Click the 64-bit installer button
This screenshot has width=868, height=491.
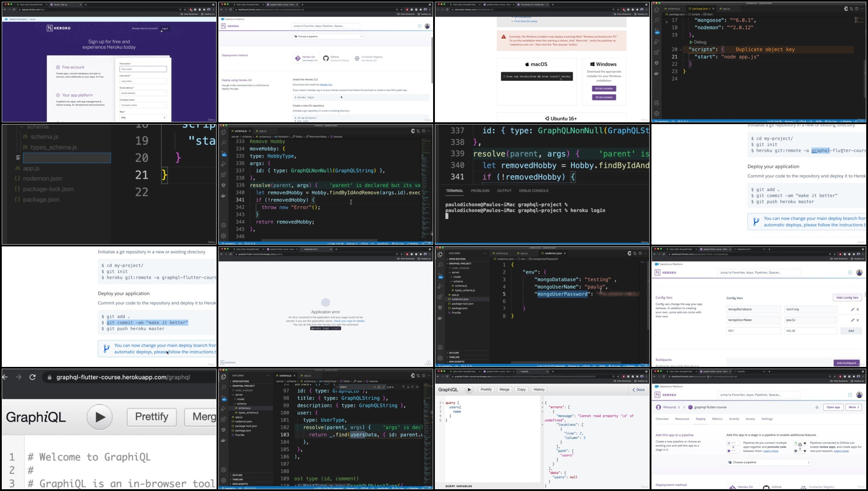coord(604,88)
